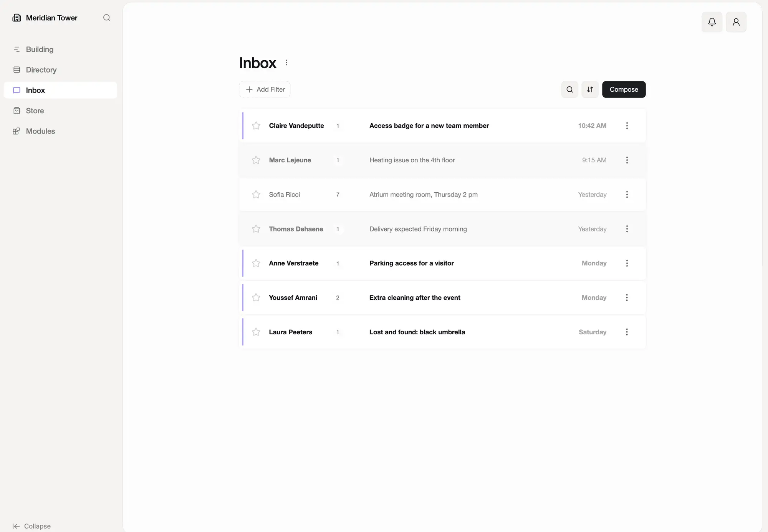Open "Atrium meeting room, Thursday 2 pm" thread

pos(424,195)
